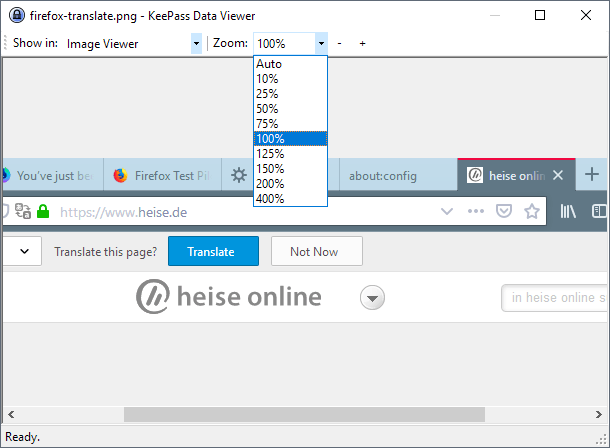Maximize the KeePass Data Viewer window
Viewport: 610px width, 448px height.
point(540,15)
